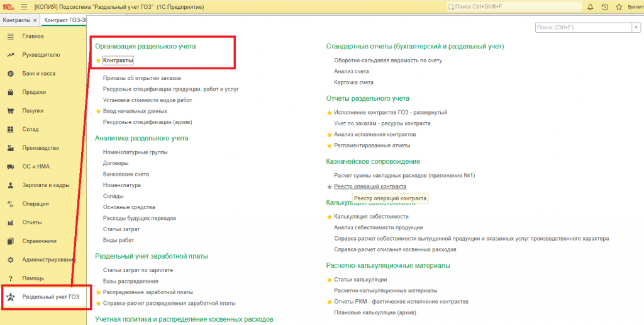Toggle favorite star for Калькуляция себестоимости
The image size is (644, 325).
tap(329, 217)
